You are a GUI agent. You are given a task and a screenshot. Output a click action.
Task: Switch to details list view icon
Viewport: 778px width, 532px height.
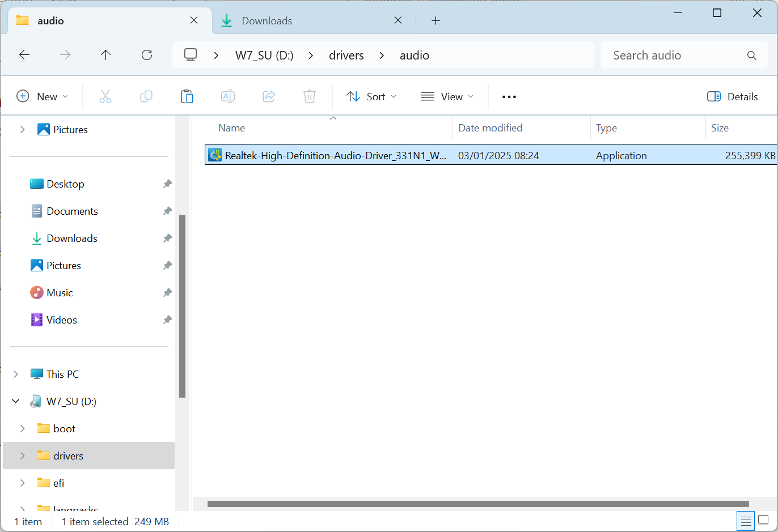point(746,521)
